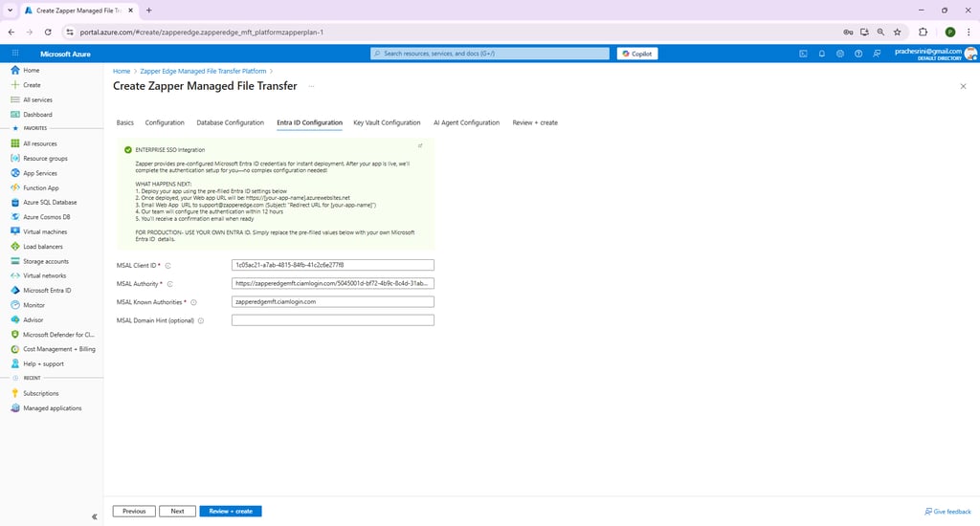980x526 pixels.
Task: Open notifications bell icon
Action: [x=822, y=54]
